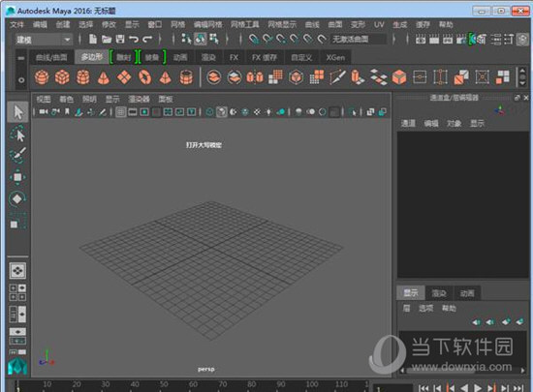Click the Open scene folder icon
Image resolution: width=533 pixels, height=392 pixels.
(x=107, y=39)
